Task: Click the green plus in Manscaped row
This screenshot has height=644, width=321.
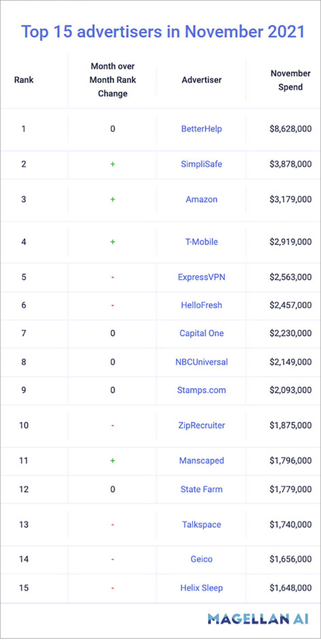Action: tap(113, 461)
